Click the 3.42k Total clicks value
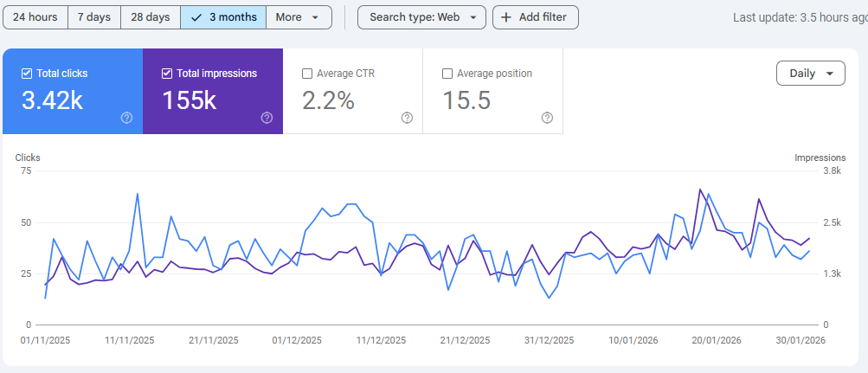The width and height of the screenshot is (868, 373). click(52, 101)
